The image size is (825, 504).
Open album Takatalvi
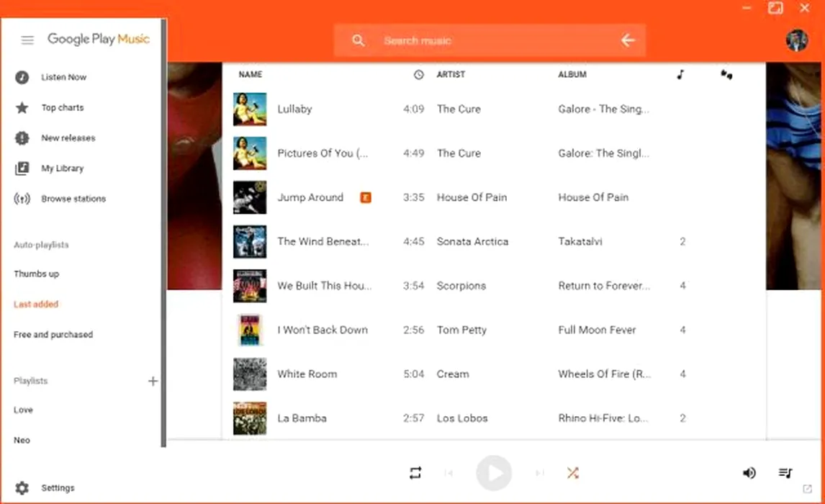coord(580,241)
